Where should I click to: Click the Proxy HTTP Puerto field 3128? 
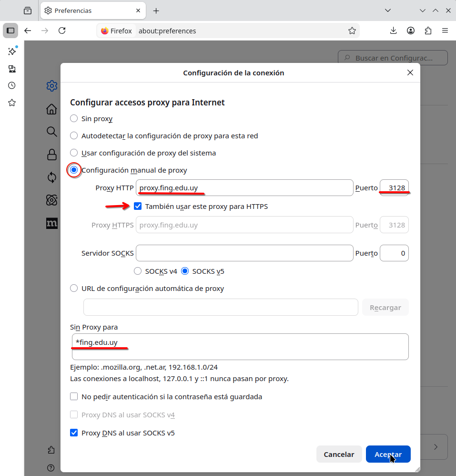(x=394, y=187)
